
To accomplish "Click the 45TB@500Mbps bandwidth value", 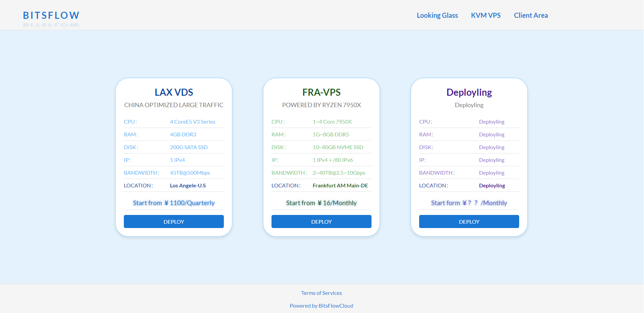I will click(190, 173).
